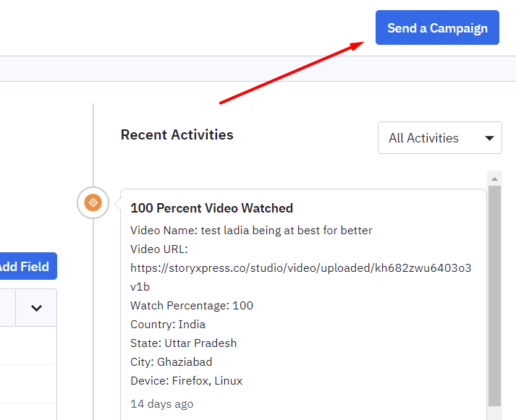This screenshot has height=420, width=516.
Task: Select the Video Name line
Action: [251, 231]
